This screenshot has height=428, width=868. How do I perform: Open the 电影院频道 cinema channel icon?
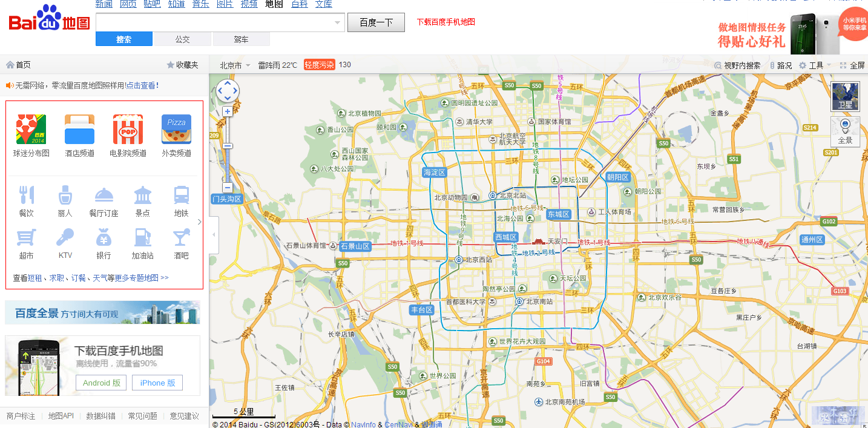pyautogui.click(x=128, y=130)
